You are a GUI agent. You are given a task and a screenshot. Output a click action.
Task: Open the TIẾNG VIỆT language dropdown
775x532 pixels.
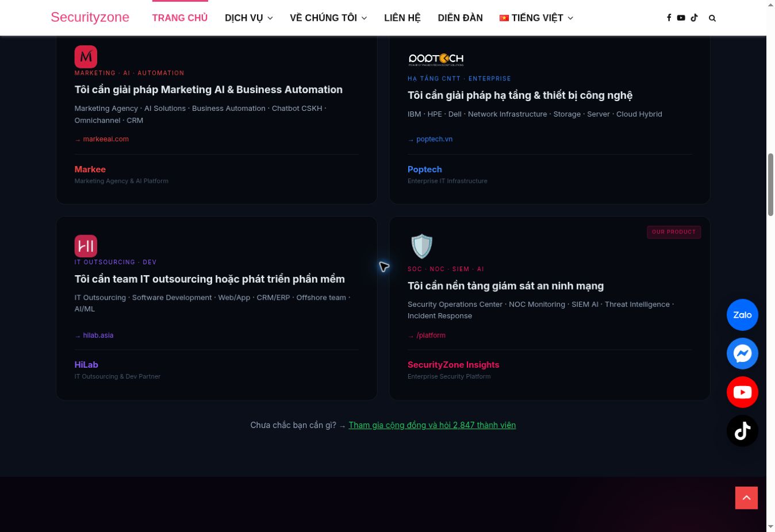[x=536, y=18]
